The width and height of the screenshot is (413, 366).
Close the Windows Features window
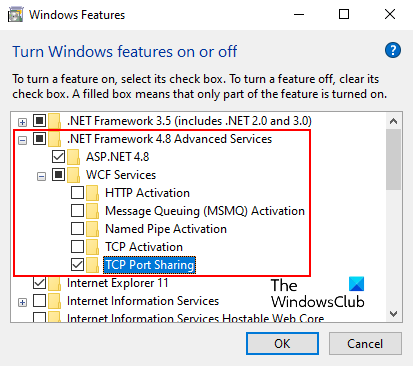[390, 15]
